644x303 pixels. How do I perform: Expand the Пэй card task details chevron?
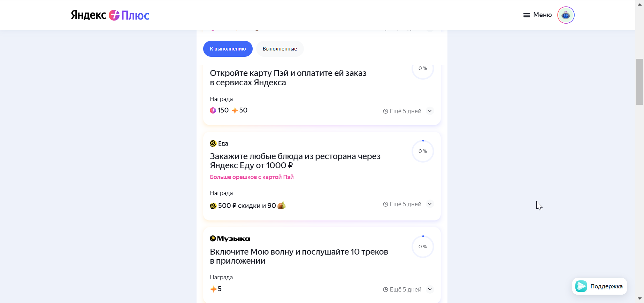430,111
